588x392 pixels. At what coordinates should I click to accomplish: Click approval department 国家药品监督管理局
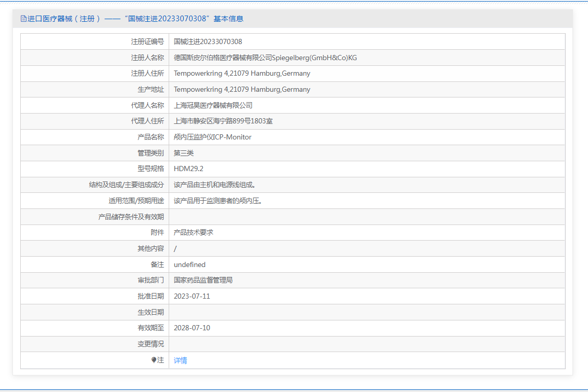[203, 280]
